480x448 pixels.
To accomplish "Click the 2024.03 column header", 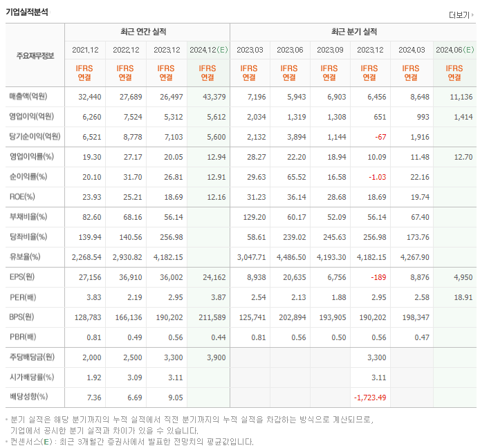I will point(412,50).
